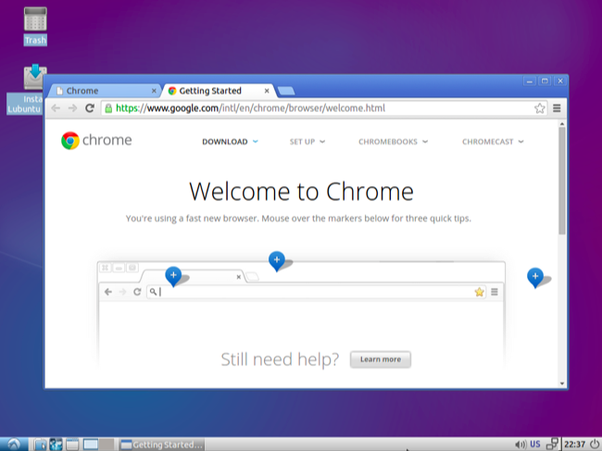
Task: Expand the DOWNLOAD dropdown menu
Action: coord(230,142)
